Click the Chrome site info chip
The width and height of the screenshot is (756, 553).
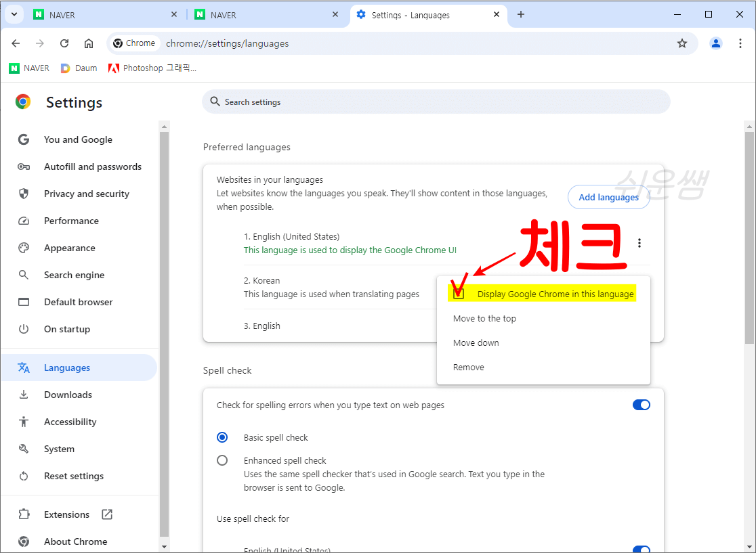pyautogui.click(x=134, y=43)
